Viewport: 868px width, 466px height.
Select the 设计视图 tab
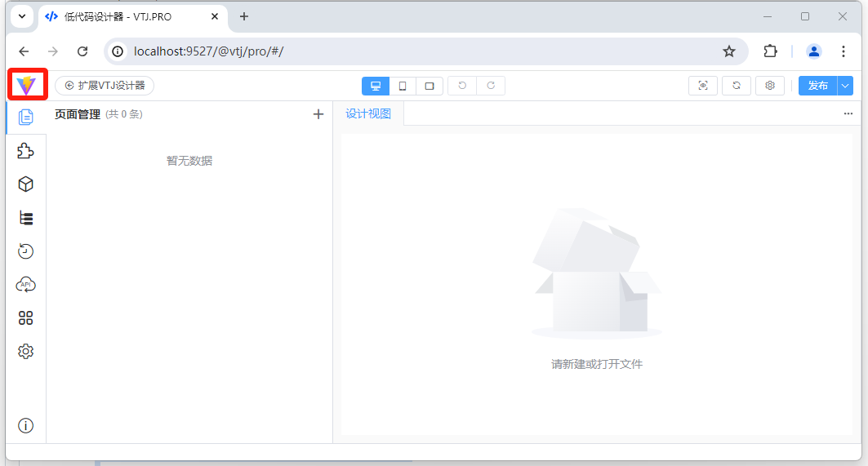click(368, 114)
